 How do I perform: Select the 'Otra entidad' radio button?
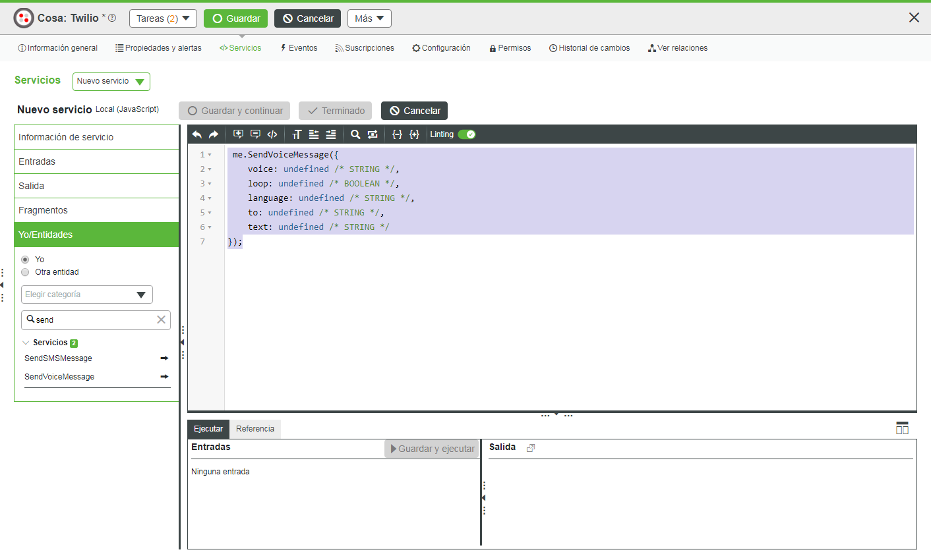(25, 272)
